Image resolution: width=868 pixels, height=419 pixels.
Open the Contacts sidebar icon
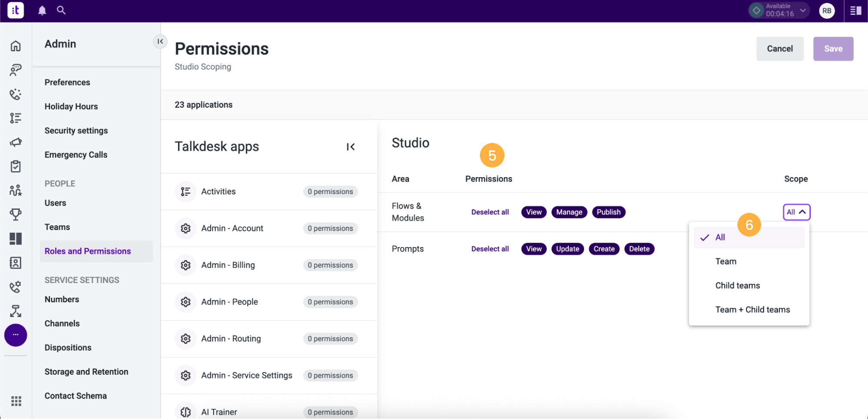[x=16, y=263]
